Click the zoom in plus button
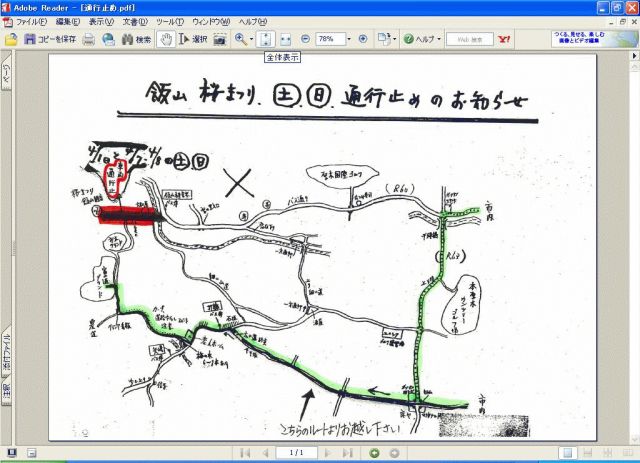The height and width of the screenshot is (463, 640). (x=362, y=39)
